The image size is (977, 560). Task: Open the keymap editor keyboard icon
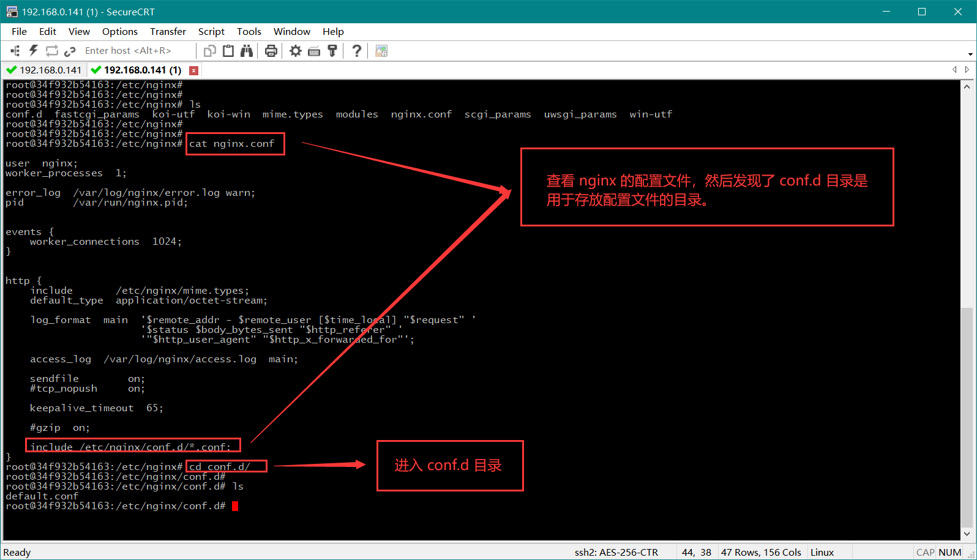point(314,51)
